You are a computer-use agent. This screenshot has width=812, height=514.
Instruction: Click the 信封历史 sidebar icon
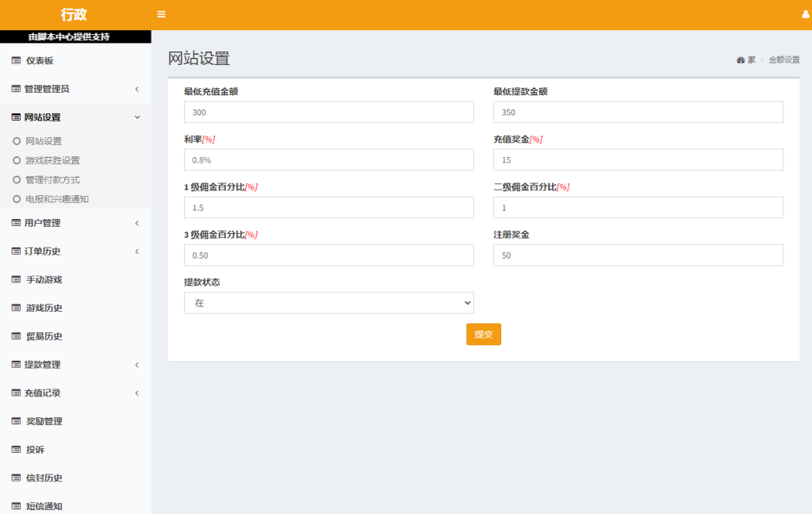(x=14, y=478)
